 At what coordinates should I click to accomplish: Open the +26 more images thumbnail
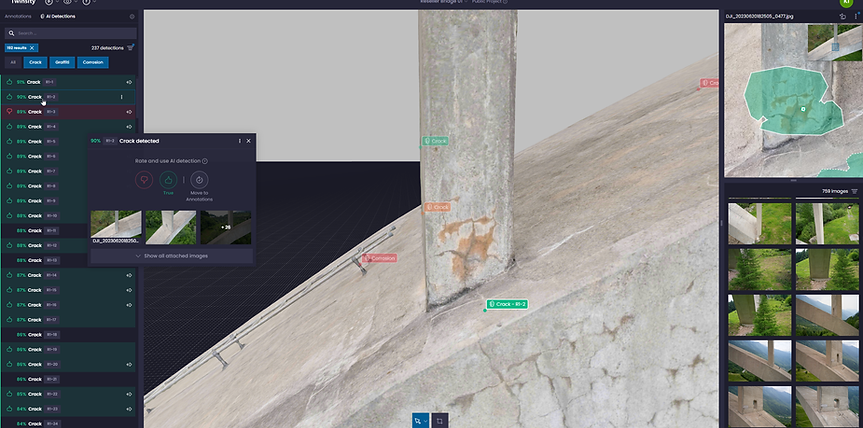coord(226,227)
